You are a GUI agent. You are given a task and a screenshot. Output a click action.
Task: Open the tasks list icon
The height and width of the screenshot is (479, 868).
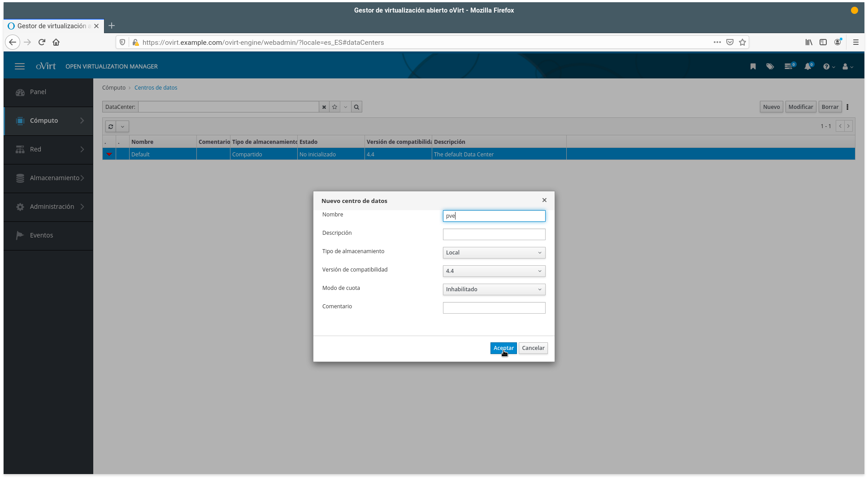coord(789,66)
